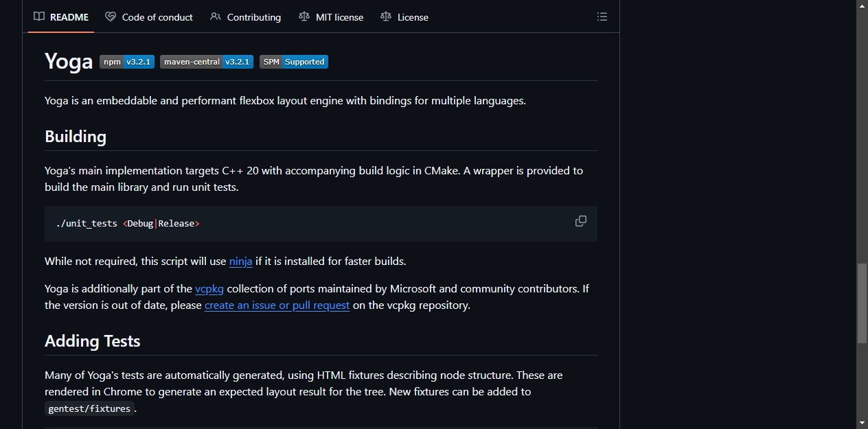Screen dimensions: 868x429
Task: Open the README tab
Action: click(61, 17)
